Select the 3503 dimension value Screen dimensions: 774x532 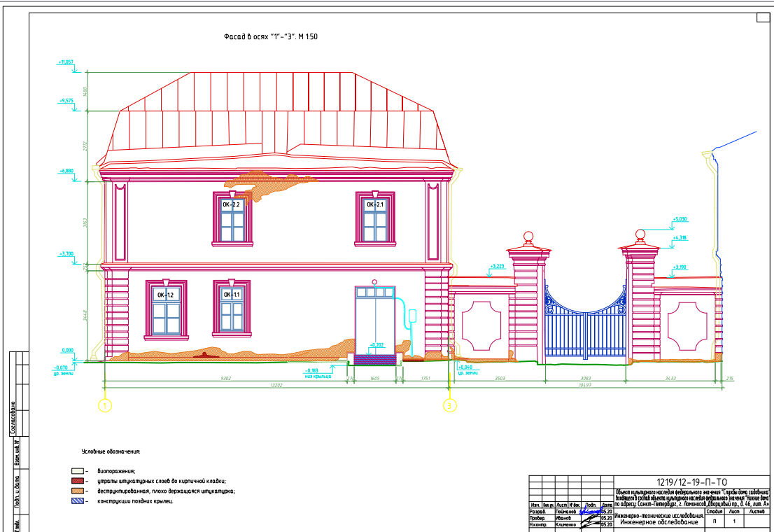click(x=500, y=379)
